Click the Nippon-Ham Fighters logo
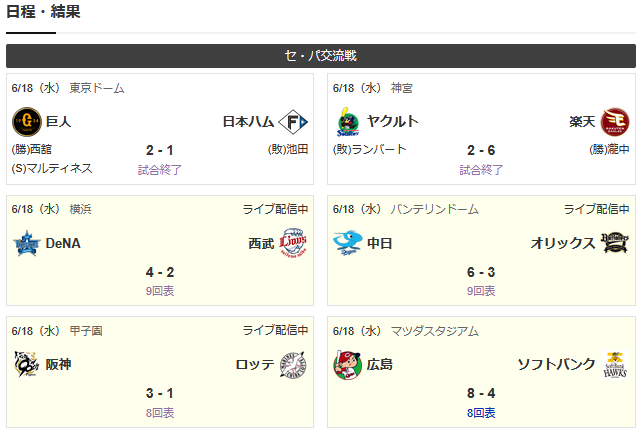Screen dimensions: 641x435 click(x=293, y=121)
